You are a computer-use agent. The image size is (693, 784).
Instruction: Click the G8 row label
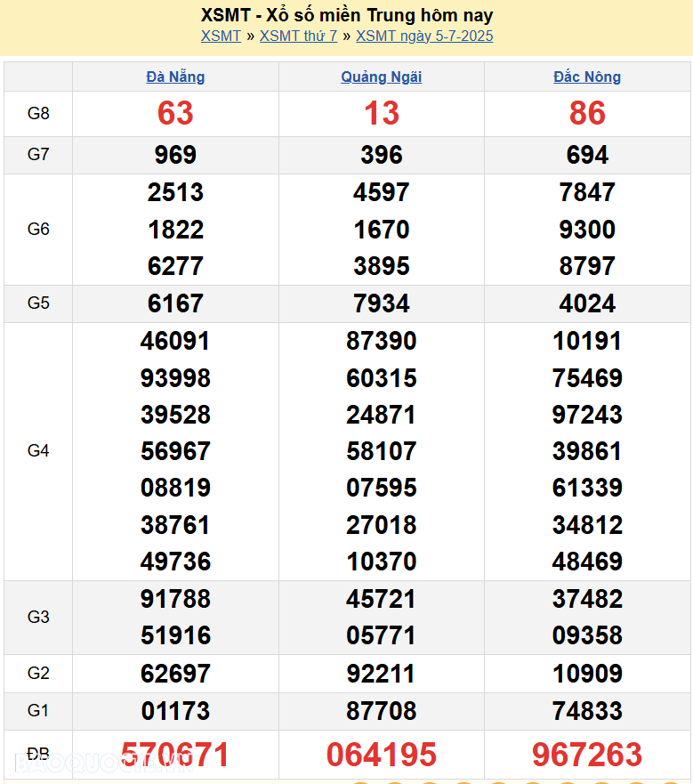[x=38, y=113]
